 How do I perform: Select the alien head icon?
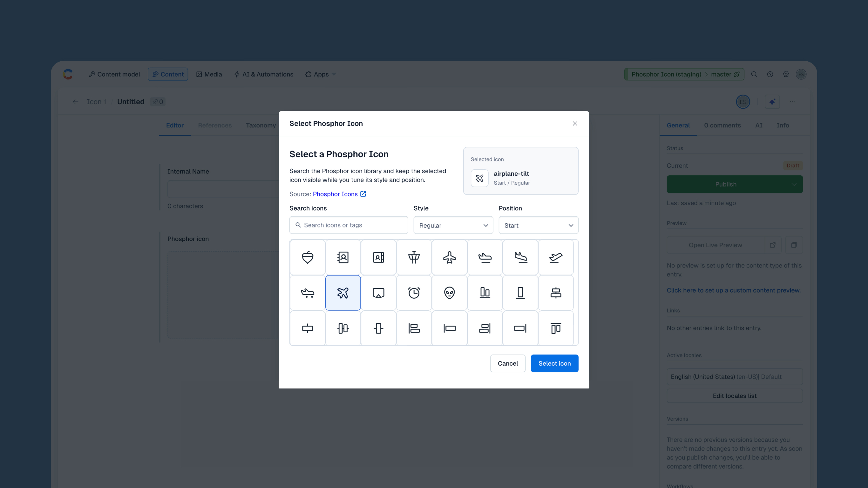449,293
